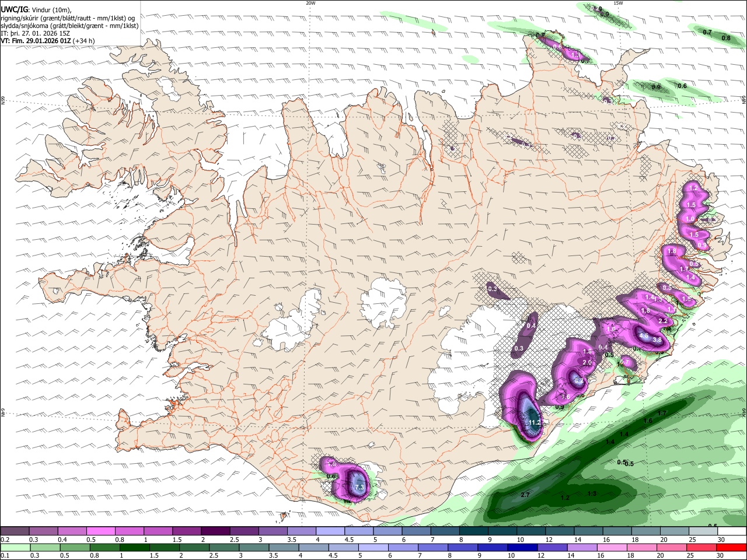Select the light pink swatch labeled 16
Viewport: 747px width, 560px height.
pyautogui.click(x=612, y=547)
